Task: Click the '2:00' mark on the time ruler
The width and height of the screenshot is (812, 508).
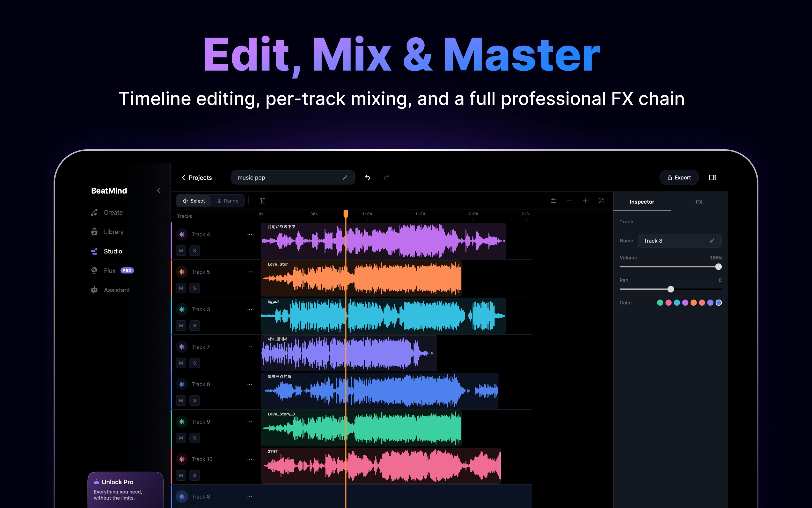Action: pos(473,214)
